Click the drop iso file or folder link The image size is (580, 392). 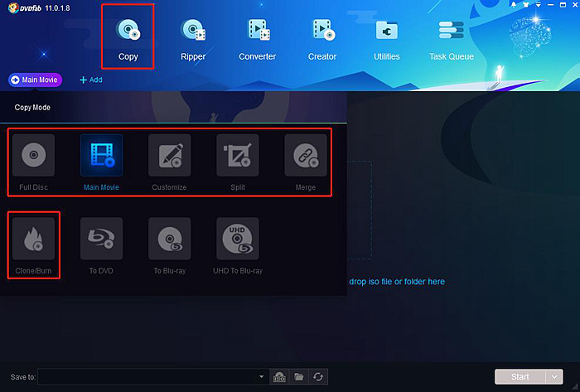point(397,282)
